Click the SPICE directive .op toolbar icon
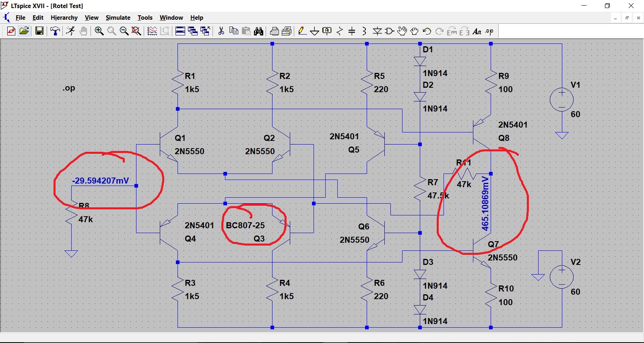Image resolution: width=644 pixels, height=343 pixels. (489, 31)
